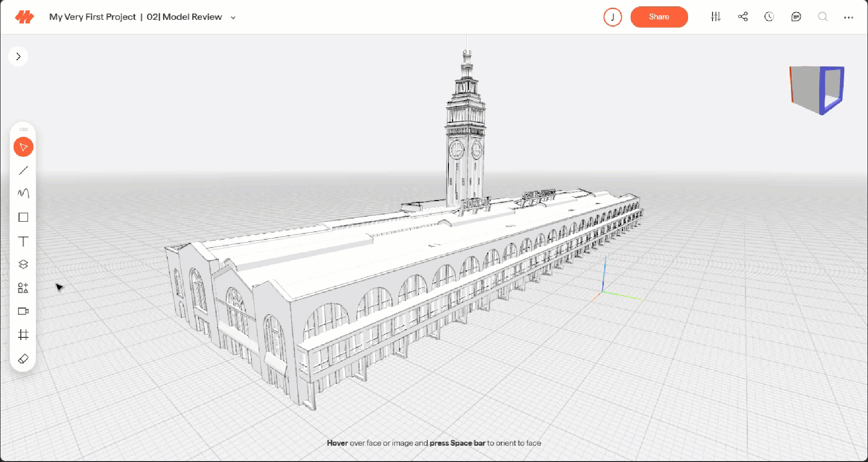Select the Line tool
The height and width of the screenshot is (462, 868).
coord(24,170)
